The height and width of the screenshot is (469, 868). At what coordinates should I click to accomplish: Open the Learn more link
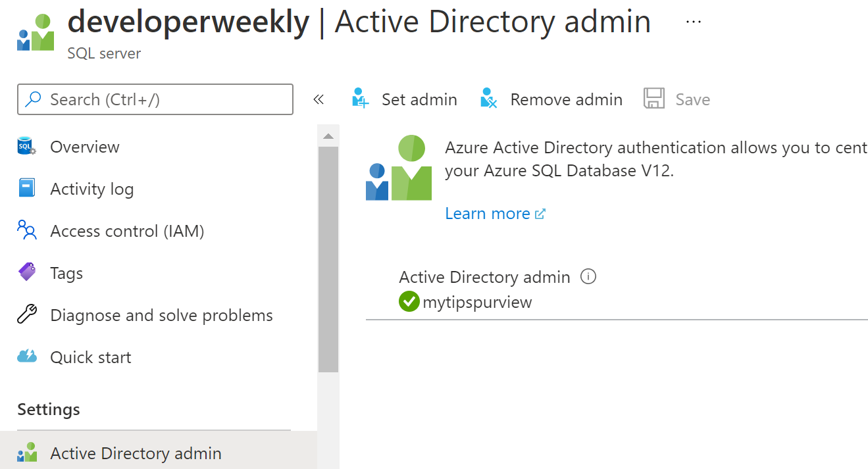[x=495, y=213]
